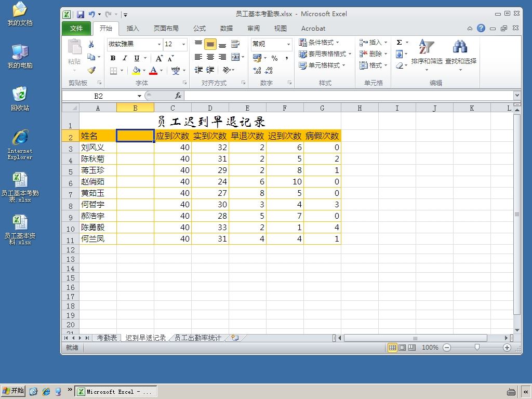Click the Delete cells button
532x399 pixels.
tap(373, 54)
